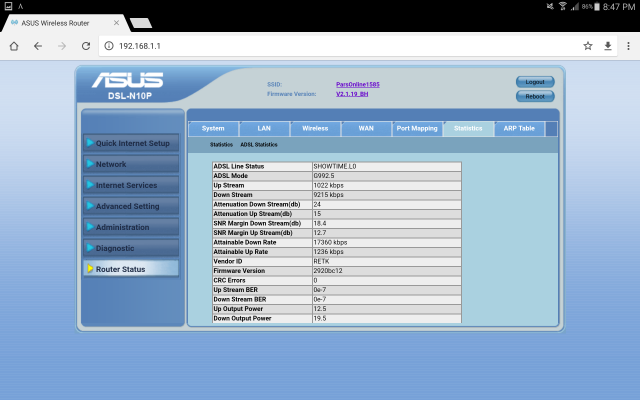
Task: Follow the ParsOnline1585 SSID link
Action: click(357, 84)
